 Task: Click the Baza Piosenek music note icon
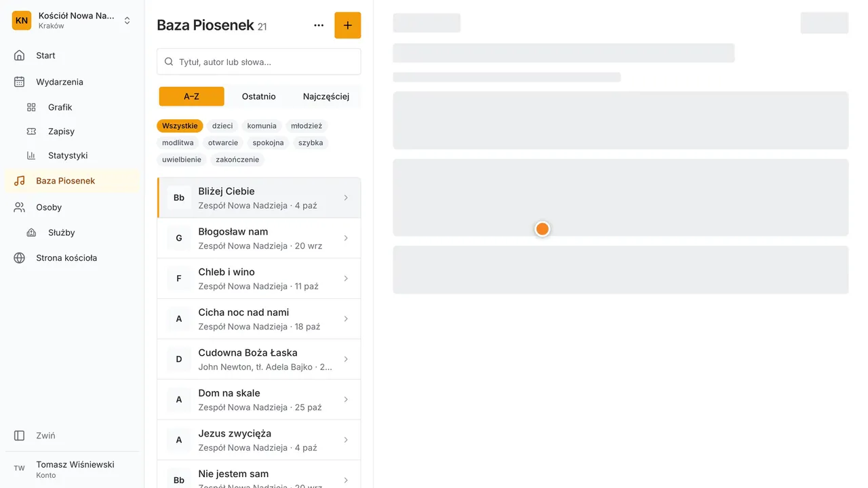click(20, 181)
